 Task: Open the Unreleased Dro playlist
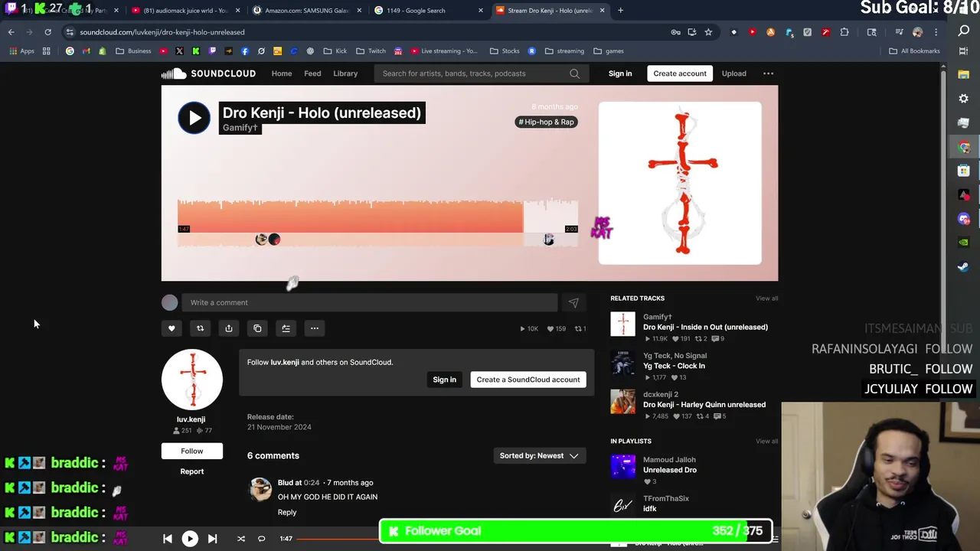(670, 470)
